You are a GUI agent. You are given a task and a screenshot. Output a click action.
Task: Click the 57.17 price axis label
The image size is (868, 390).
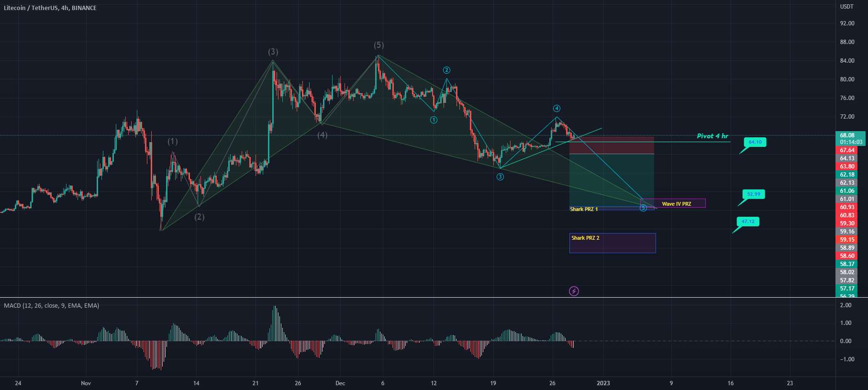point(847,289)
